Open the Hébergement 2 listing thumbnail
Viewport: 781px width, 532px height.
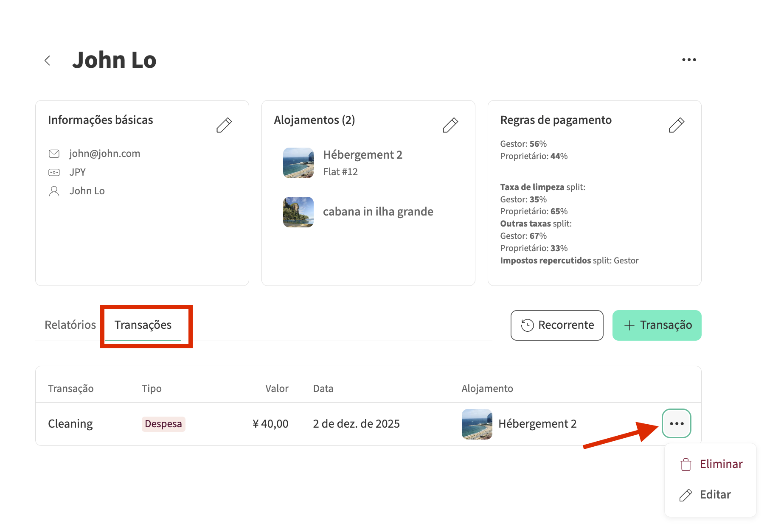point(298,163)
